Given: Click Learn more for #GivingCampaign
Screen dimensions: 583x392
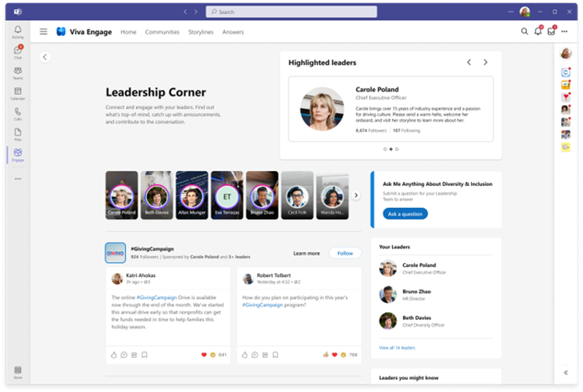Looking at the screenshot, I should 307,254.
